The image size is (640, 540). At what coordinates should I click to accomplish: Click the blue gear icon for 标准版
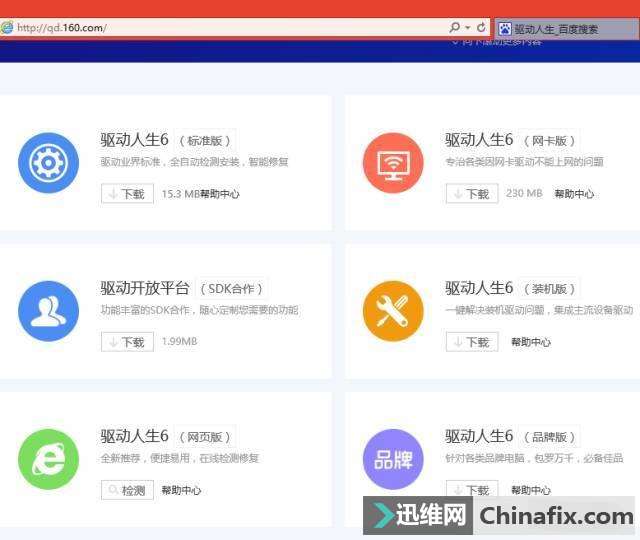[x=48, y=163]
